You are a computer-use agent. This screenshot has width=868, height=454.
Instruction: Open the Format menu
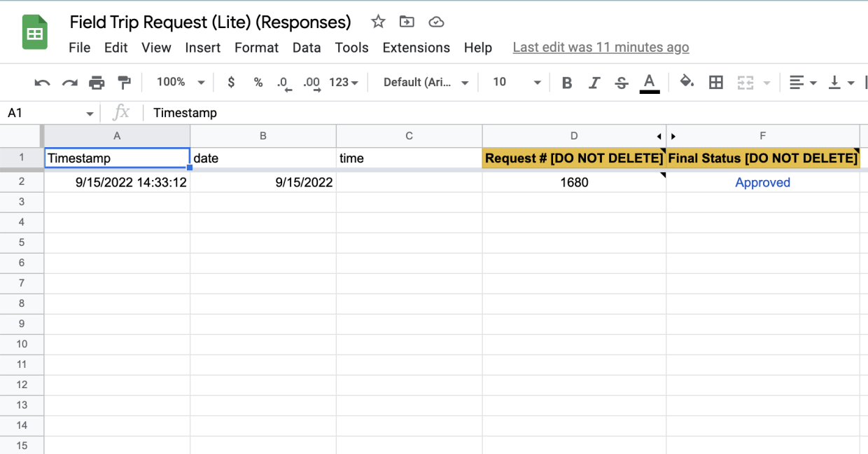pyautogui.click(x=256, y=48)
